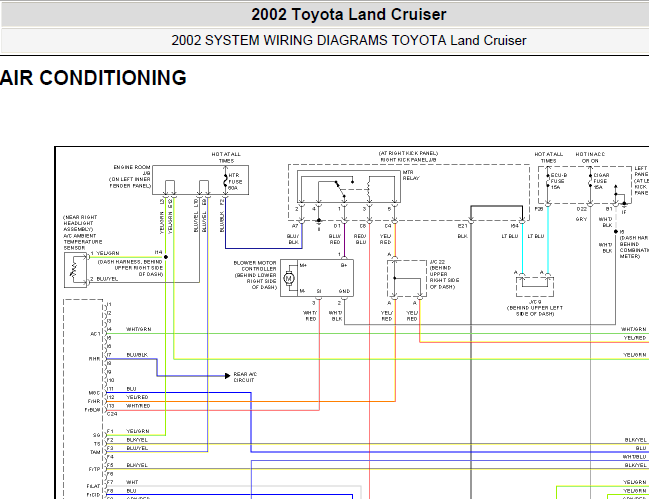Click the "YEL/GRN" label beside pin F1
Image resolution: width=649 pixels, height=499 pixels.
pos(138,431)
